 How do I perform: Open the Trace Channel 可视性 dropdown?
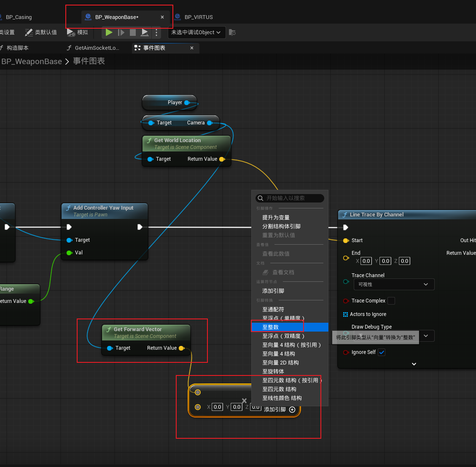coord(394,284)
